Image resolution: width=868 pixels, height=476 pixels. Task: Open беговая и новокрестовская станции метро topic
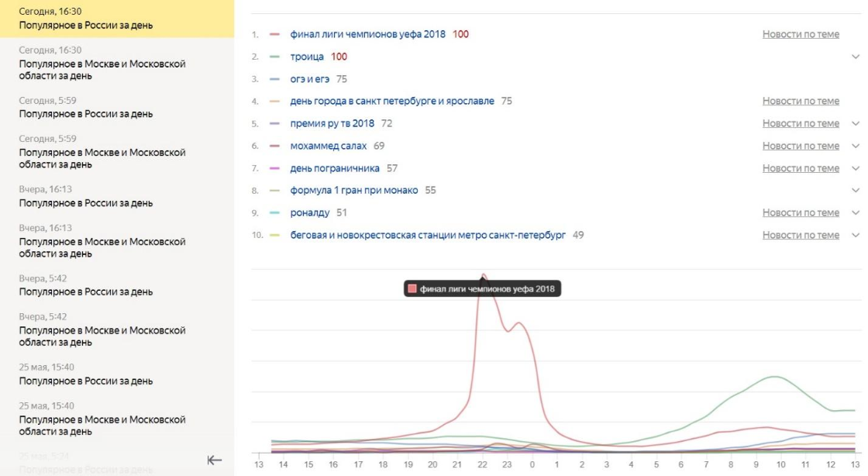pos(428,235)
